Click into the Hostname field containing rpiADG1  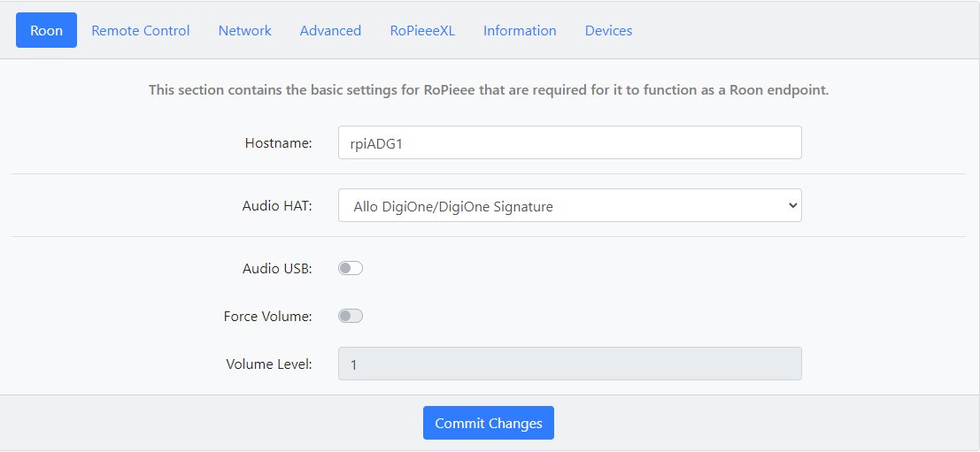click(570, 142)
